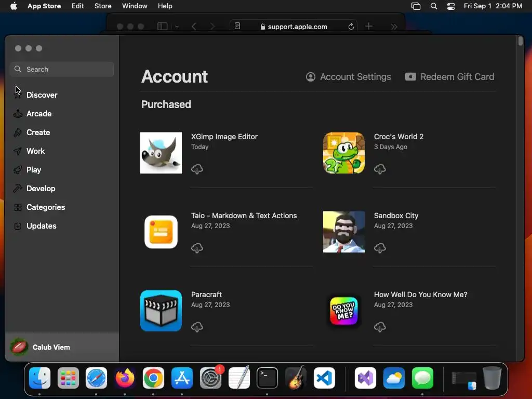532x399 pixels.
Task: Browse Categories in sidebar
Action: (x=46, y=207)
